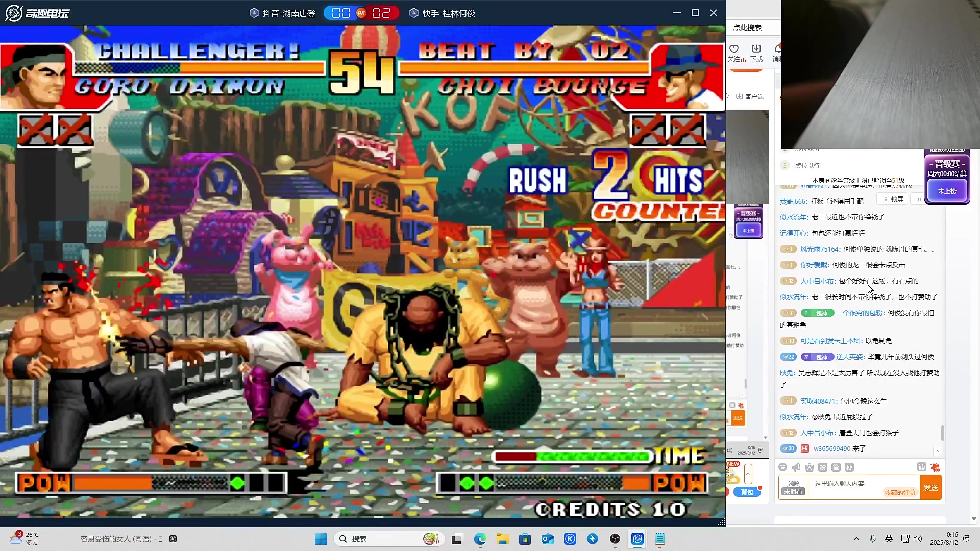Show hidden system tray icons chevron

pyautogui.click(x=856, y=539)
